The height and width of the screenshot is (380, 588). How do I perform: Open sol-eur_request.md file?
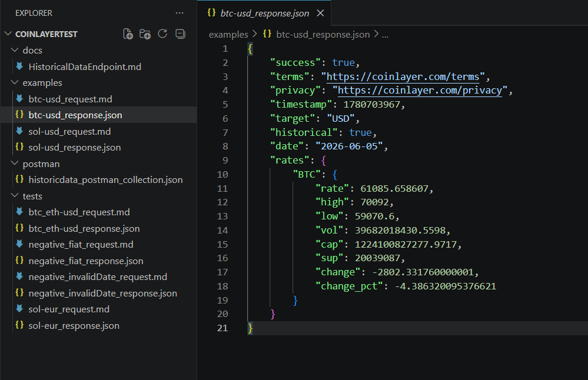pyautogui.click(x=98, y=309)
